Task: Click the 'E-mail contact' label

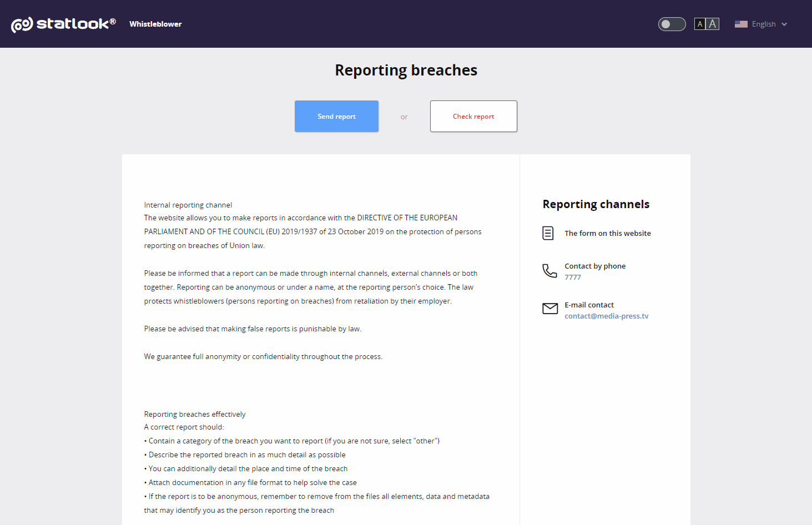Action: point(589,305)
